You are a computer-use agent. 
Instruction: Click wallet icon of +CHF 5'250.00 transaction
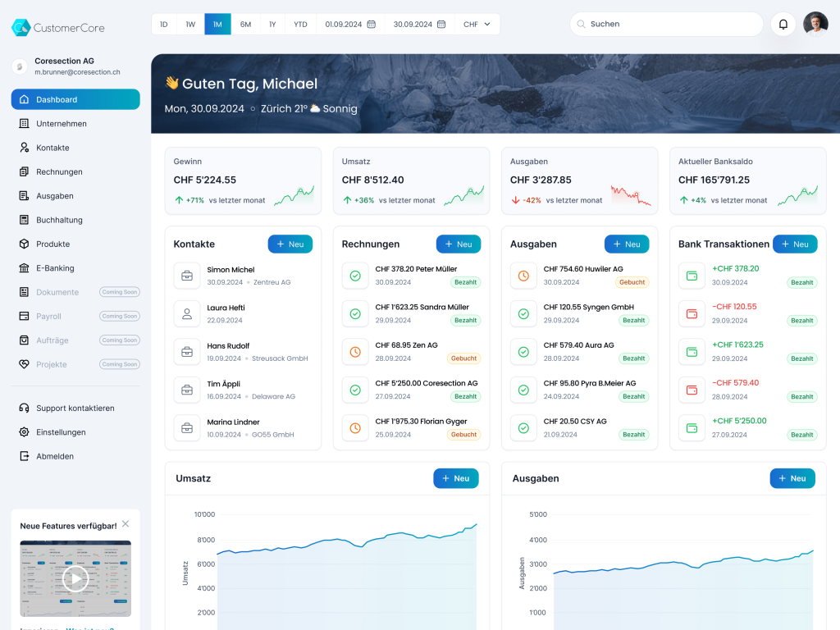coord(692,428)
